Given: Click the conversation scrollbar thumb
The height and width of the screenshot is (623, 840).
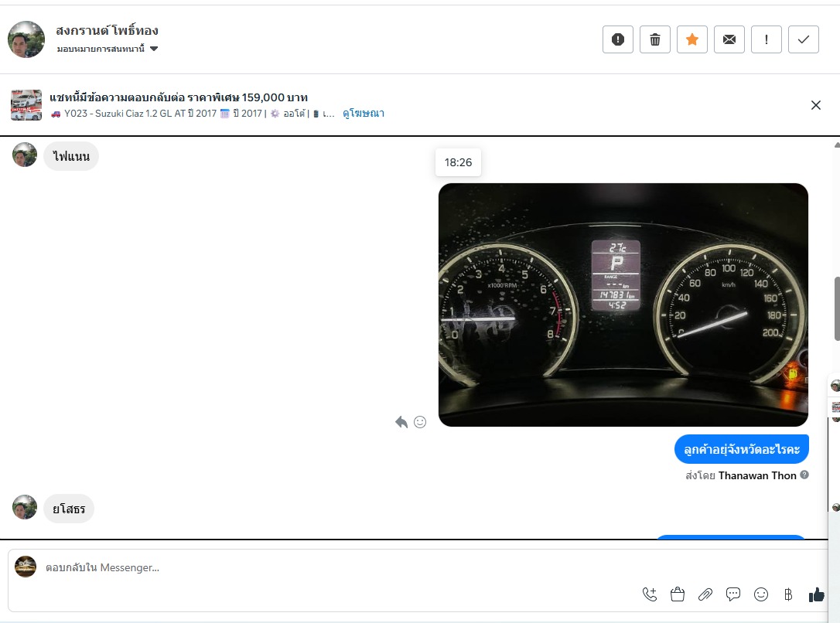Looking at the screenshot, I should tap(837, 308).
